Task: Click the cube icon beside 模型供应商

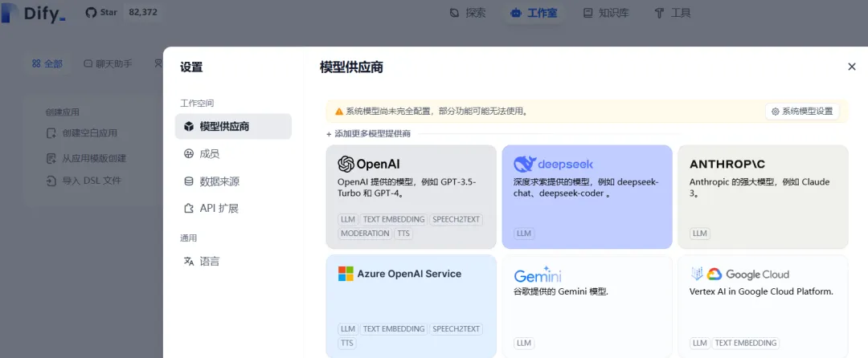Action: (189, 127)
